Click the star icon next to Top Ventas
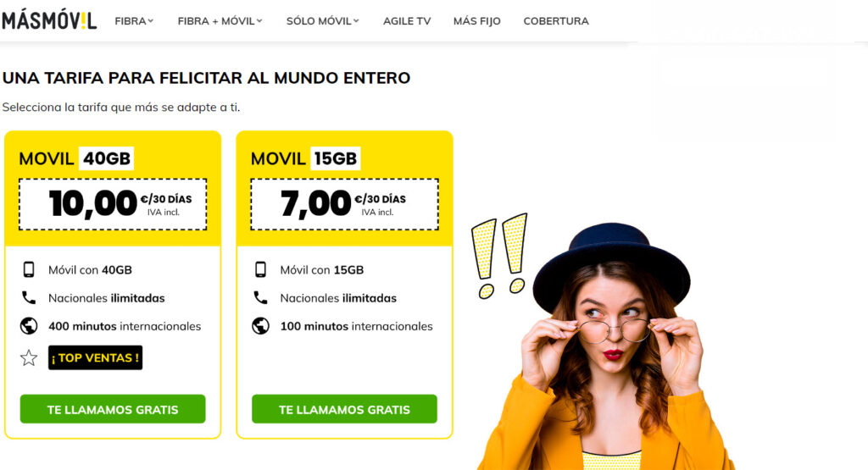868x470 pixels. 29,357
